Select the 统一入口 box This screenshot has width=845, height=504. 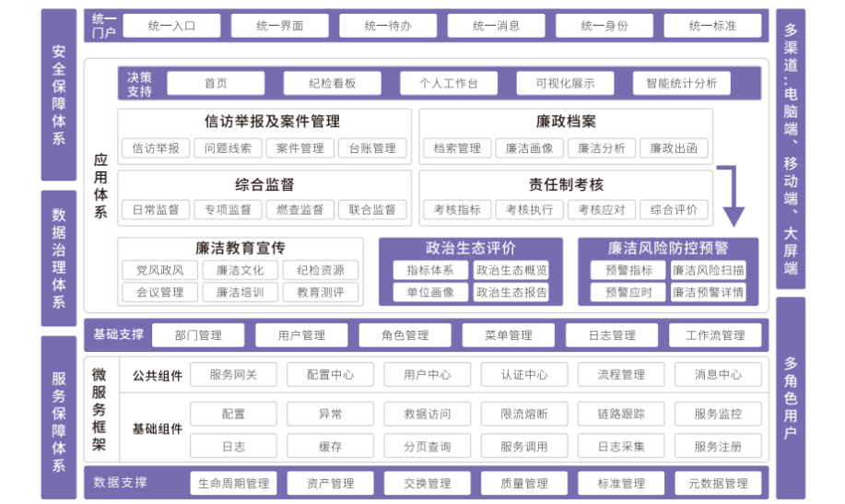coord(172,26)
